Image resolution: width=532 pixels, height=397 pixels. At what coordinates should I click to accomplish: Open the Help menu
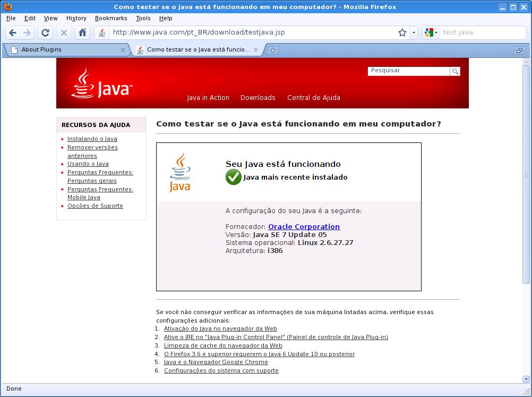point(166,19)
